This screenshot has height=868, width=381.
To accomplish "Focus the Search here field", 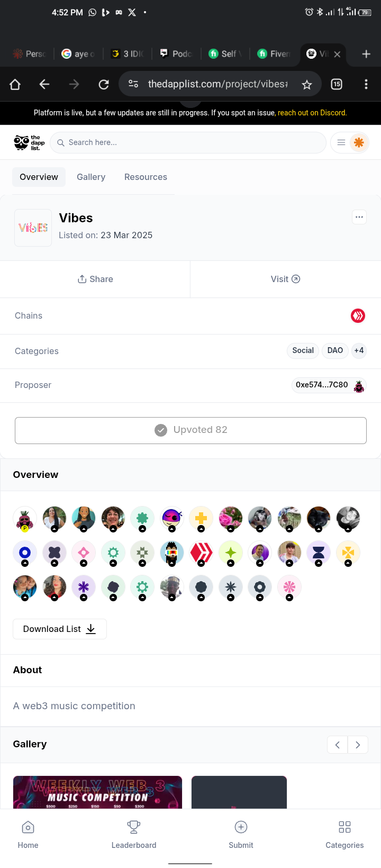I will 188,142.
